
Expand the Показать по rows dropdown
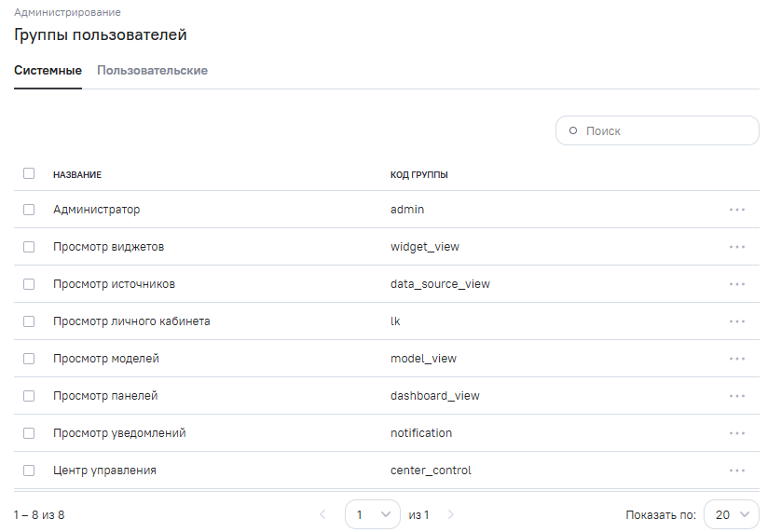(x=732, y=514)
